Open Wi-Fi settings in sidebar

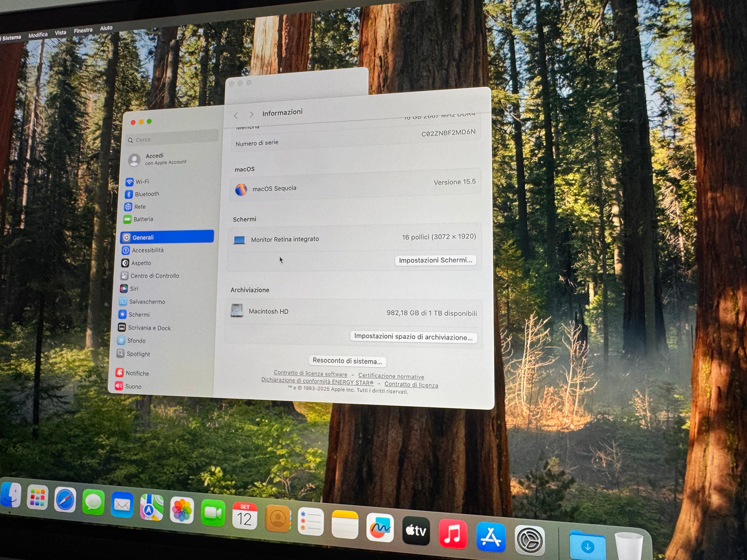click(142, 182)
